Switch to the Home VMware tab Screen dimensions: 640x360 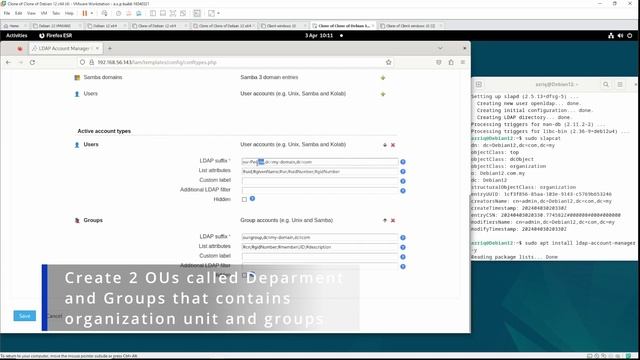tap(15, 26)
